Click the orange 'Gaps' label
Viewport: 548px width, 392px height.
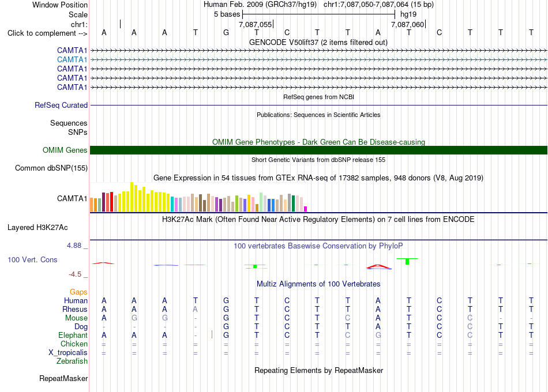tap(78, 292)
